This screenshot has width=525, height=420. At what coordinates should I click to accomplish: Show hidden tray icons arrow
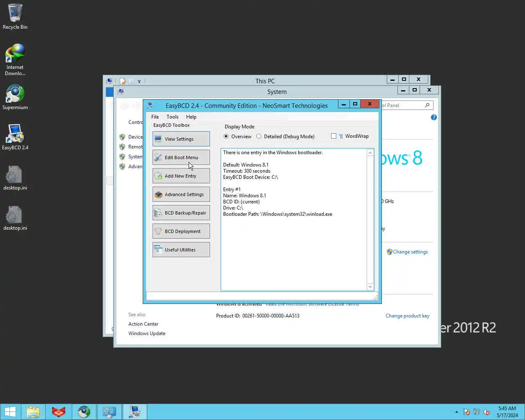(x=457, y=412)
